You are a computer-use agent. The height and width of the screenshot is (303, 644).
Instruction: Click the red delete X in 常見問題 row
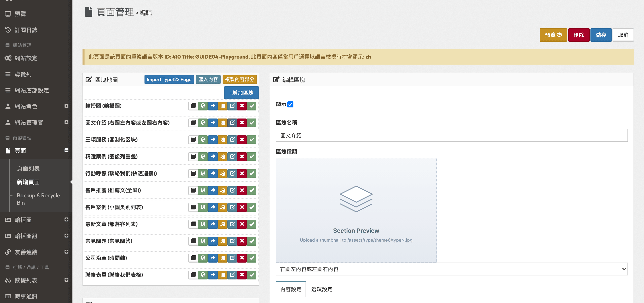[242, 241]
